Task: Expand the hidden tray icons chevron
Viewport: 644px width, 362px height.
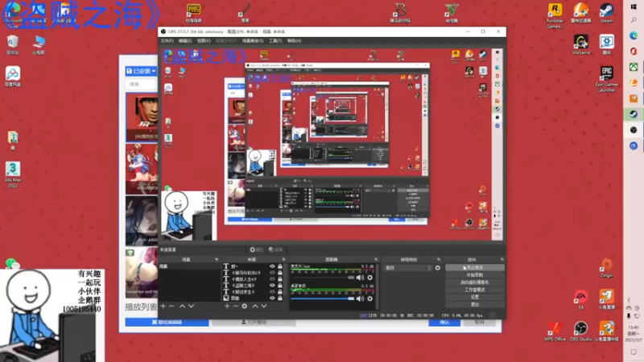Action: (629, 299)
